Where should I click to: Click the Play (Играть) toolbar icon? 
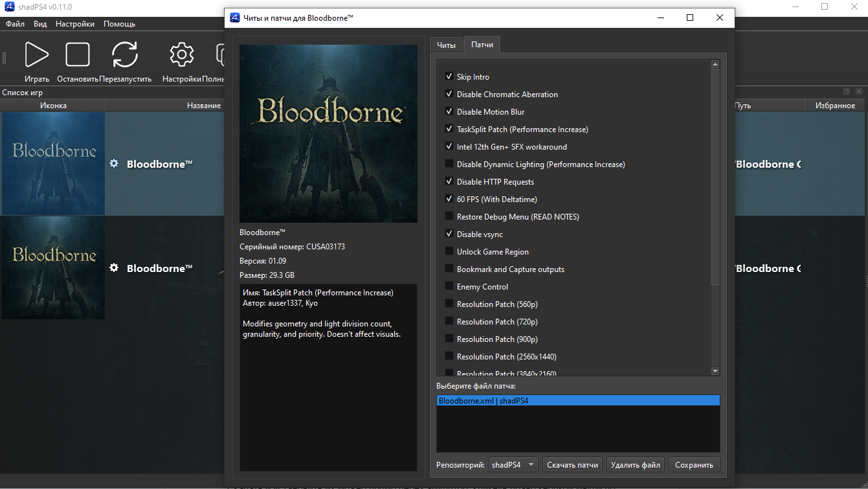point(37,54)
